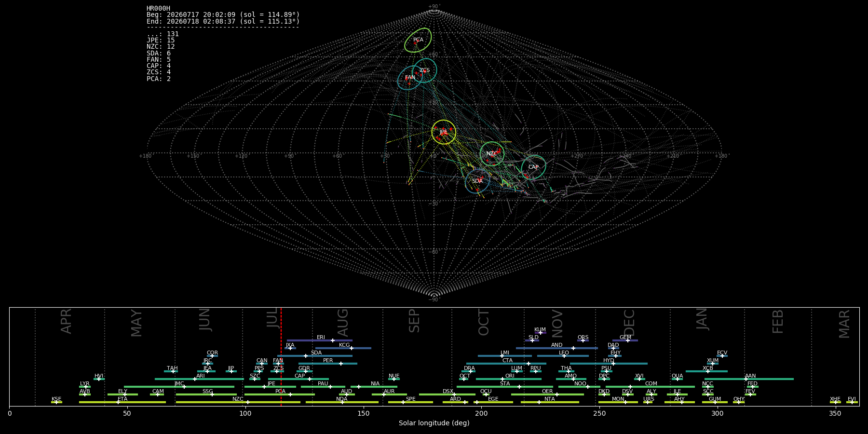Select the GEM shower bar in timeline

[x=625, y=340]
